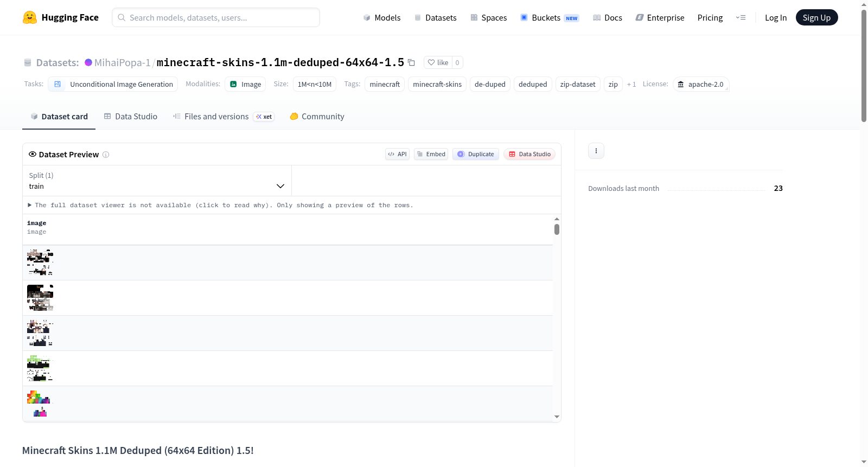Open Buckets in the top navigation
Screen dimensions: 868x467
[x=550, y=17]
